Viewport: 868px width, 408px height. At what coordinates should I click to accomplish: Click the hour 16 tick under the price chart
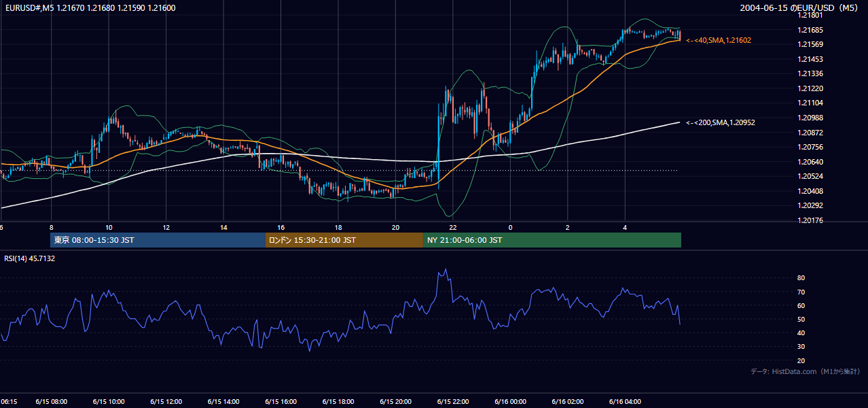click(x=281, y=227)
